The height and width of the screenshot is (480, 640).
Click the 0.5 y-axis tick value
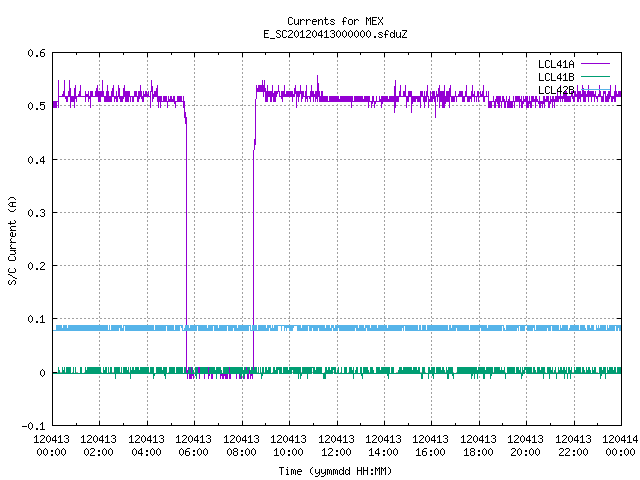(37, 106)
